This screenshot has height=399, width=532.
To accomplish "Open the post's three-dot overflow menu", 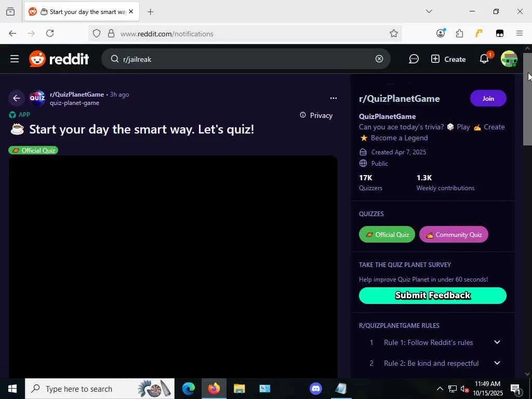I will [334, 98].
